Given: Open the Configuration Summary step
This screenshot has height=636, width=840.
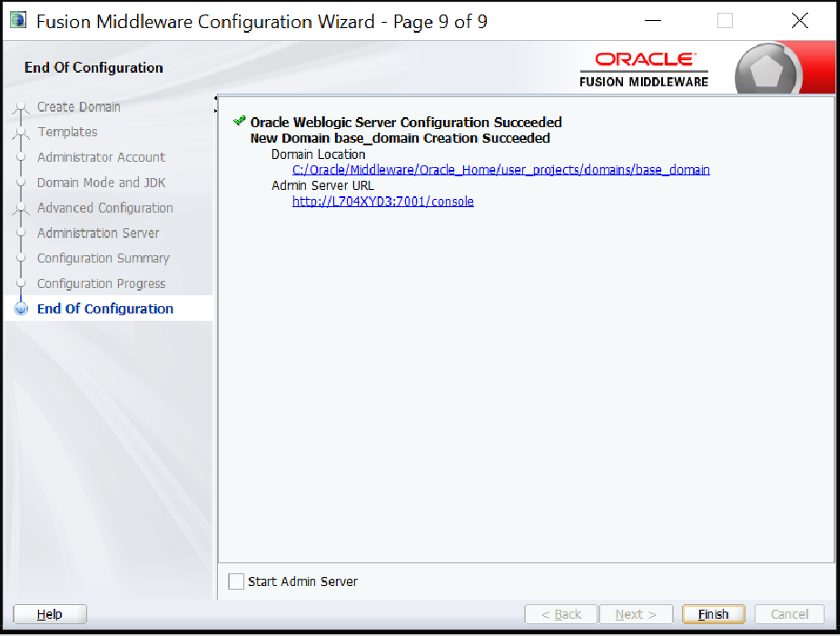Looking at the screenshot, I should click(103, 258).
